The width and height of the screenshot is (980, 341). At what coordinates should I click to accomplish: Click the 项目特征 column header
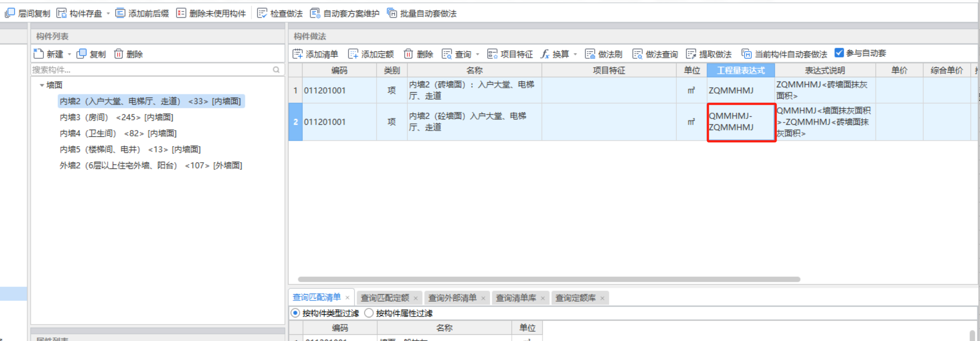[x=609, y=70]
